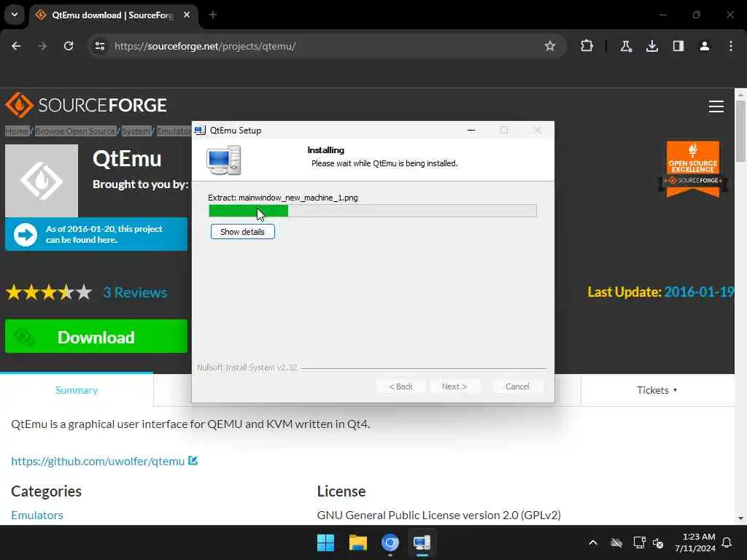Viewport: 747px width, 560px height.
Task: Cancel the QtEmu installation
Action: (x=517, y=386)
